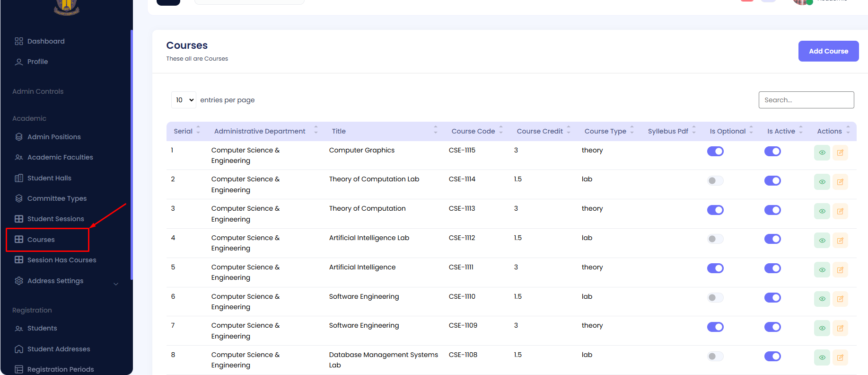This screenshot has width=868, height=375.
Task: Open Session Has Courses menu item
Action: 61,260
